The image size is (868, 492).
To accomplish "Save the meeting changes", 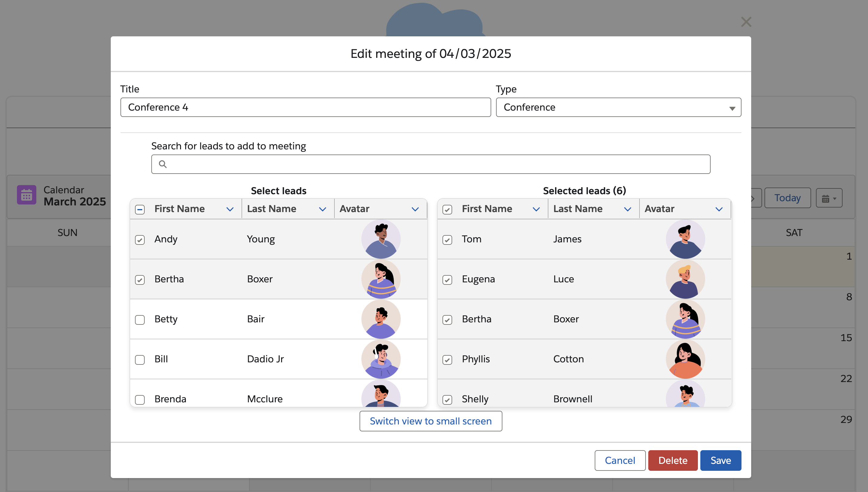I will point(721,460).
